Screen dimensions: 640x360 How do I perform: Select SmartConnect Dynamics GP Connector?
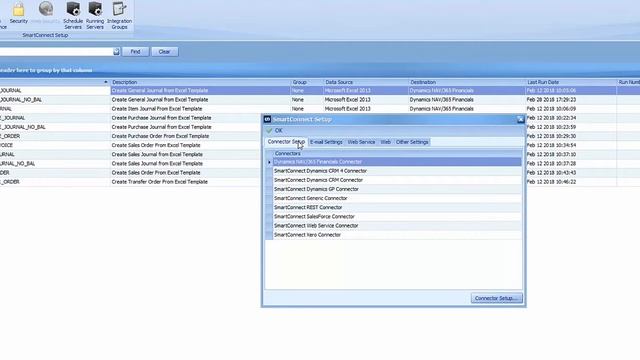pyautogui.click(x=397, y=189)
